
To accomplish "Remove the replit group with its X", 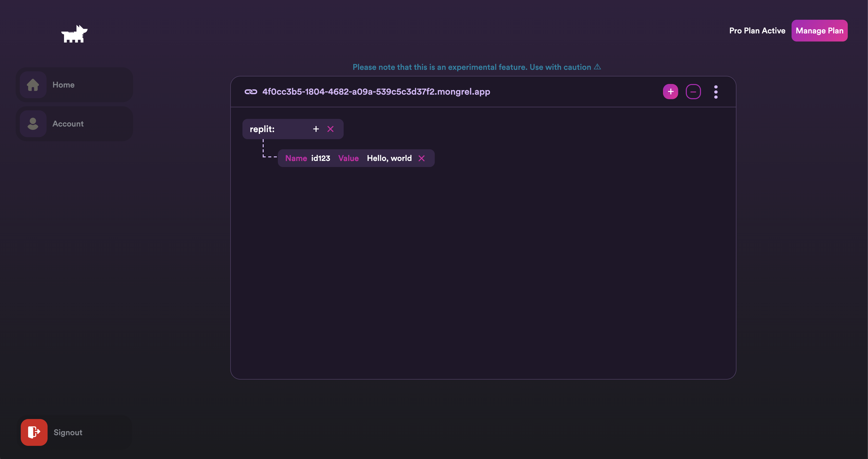I will pyautogui.click(x=330, y=129).
